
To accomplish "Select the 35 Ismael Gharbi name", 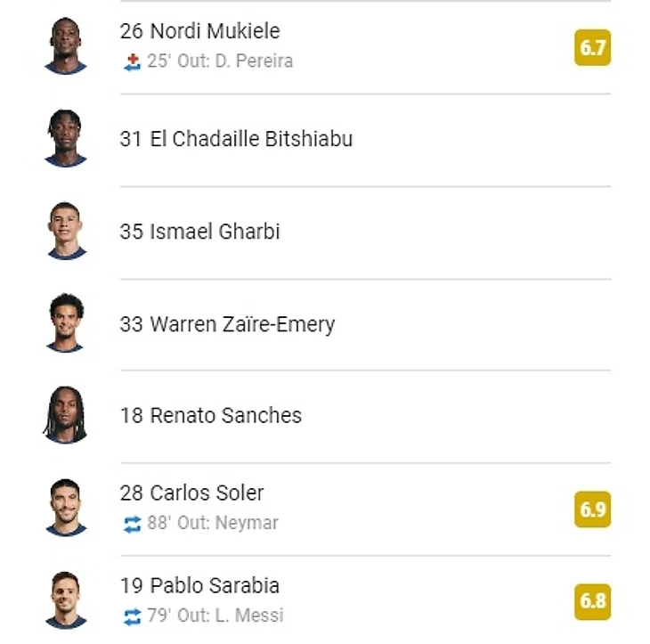I will click(x=199, y=232).
